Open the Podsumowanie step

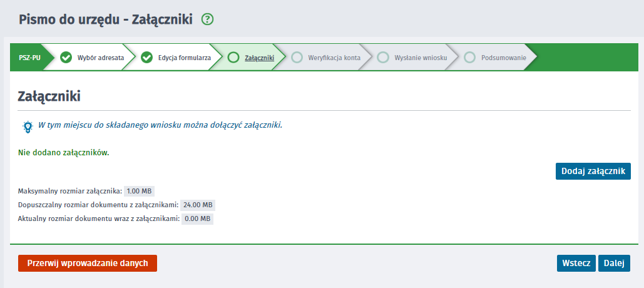point(504,58)
